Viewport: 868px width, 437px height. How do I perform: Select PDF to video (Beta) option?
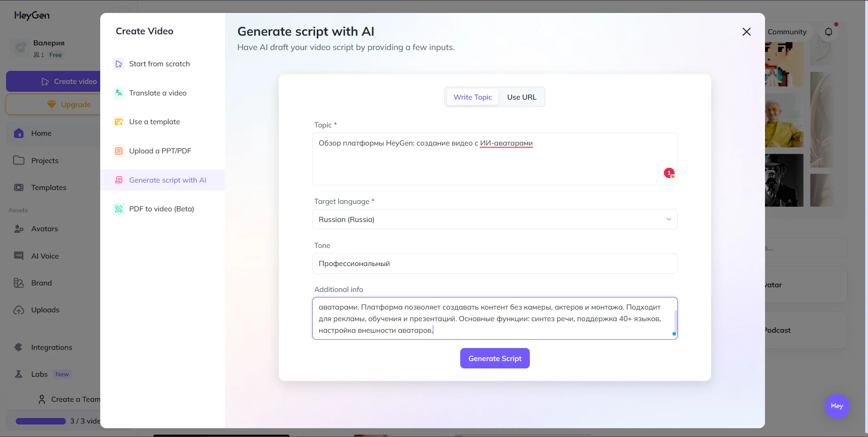click(x=163, y=209)
